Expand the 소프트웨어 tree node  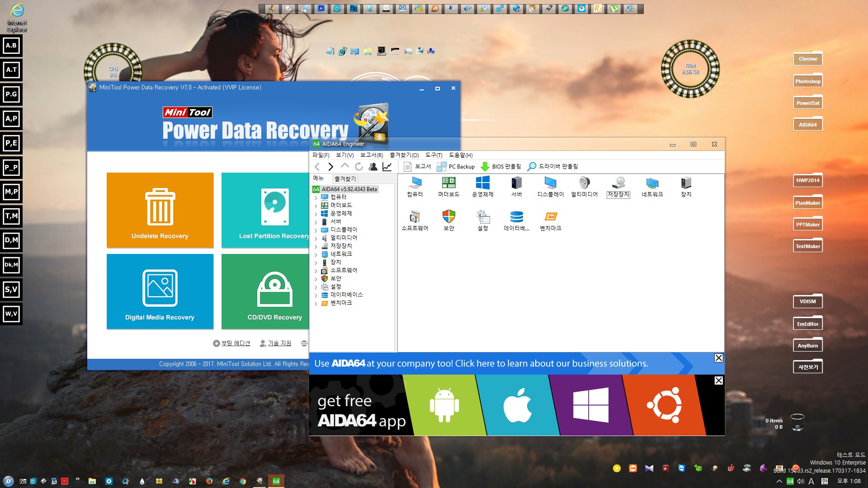pos(316,271)
